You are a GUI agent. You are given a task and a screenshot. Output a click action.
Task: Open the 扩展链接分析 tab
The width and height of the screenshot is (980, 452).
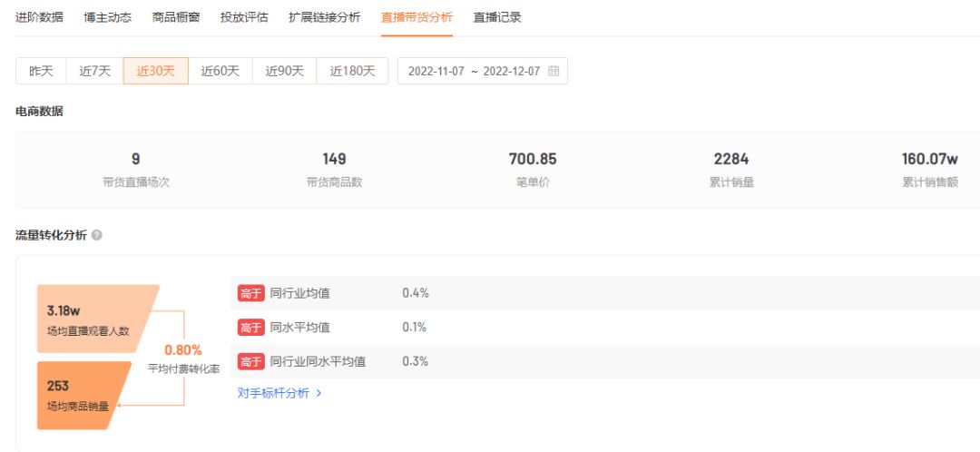point(324,17)
